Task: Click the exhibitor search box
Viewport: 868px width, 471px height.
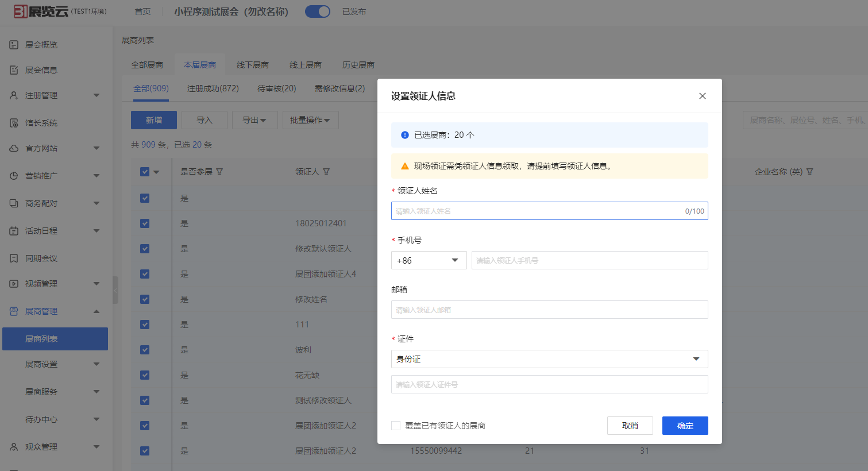Action: tap(805, 120)
